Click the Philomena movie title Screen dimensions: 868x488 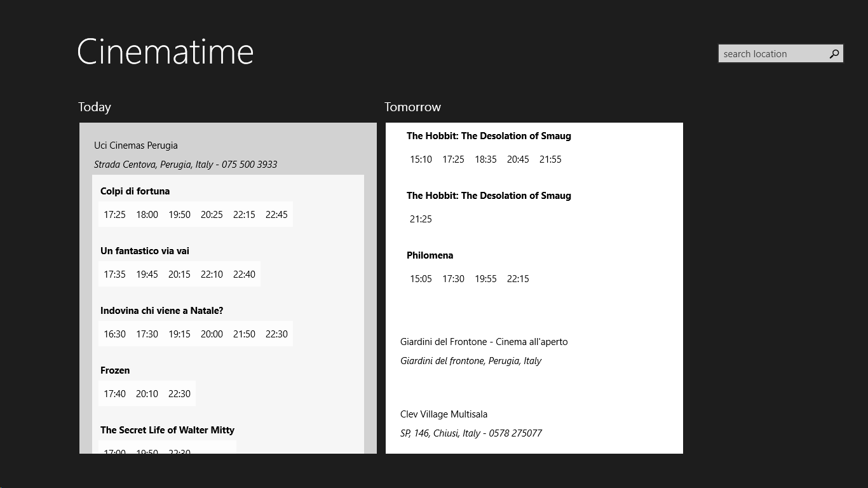(x=430, y=255)
